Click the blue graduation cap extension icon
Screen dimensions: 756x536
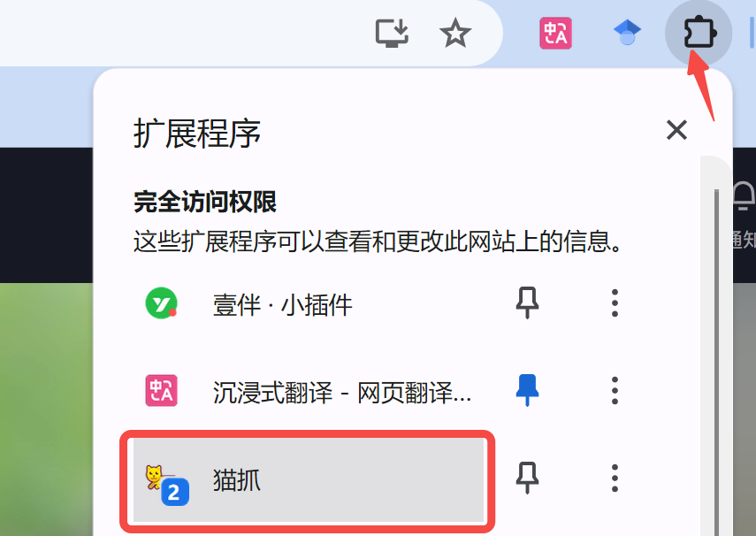click(x=627, y=33)
